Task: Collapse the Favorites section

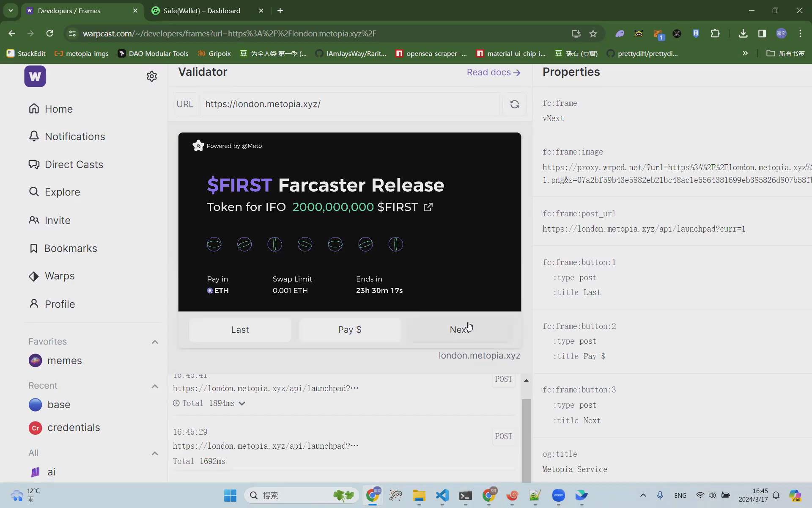Action: click(x=155, y=342)
